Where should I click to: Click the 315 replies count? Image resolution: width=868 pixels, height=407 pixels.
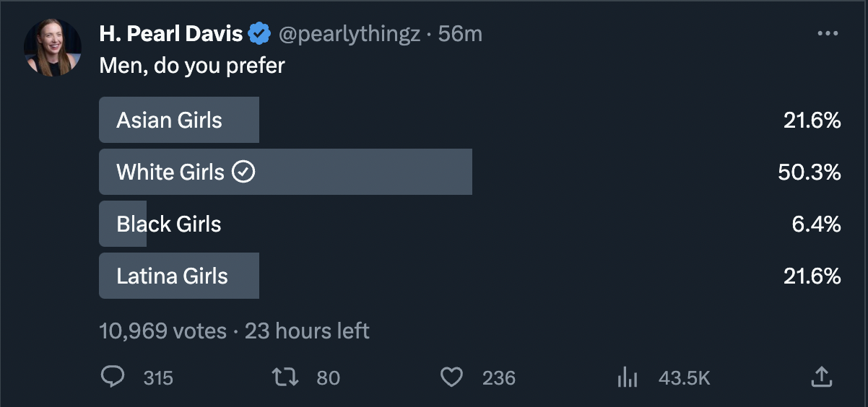coord(158,377)
